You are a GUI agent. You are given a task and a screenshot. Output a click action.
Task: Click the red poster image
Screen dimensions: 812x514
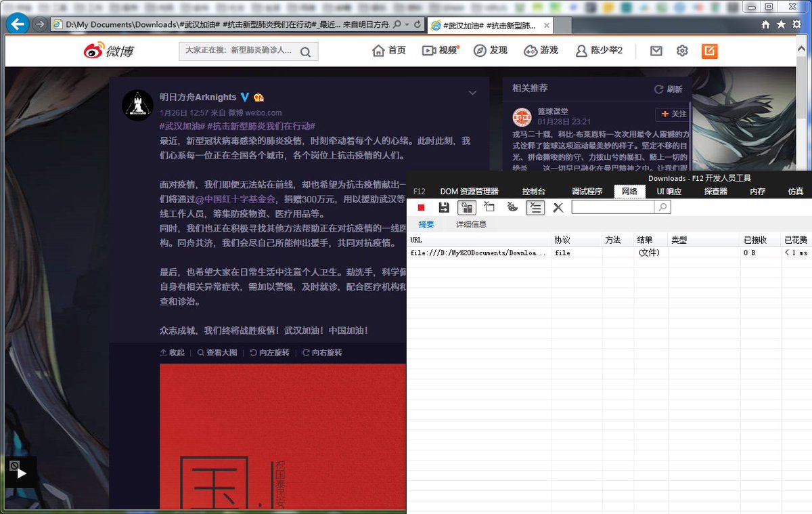click(283, 437)
